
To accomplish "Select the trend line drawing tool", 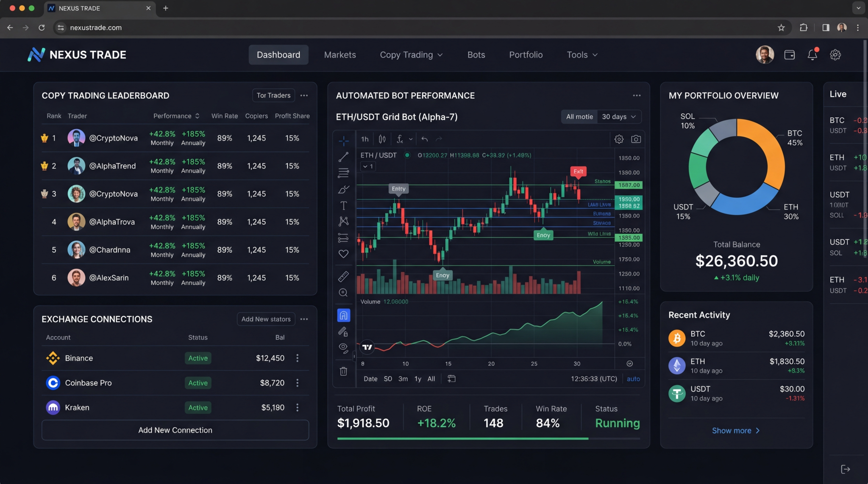I will pos(343,157).
